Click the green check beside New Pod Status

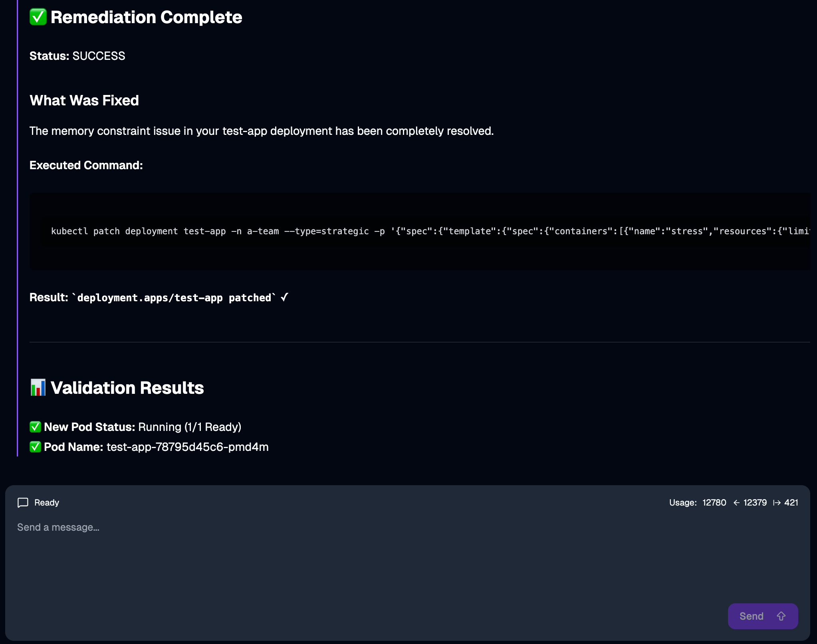point(35,427)
